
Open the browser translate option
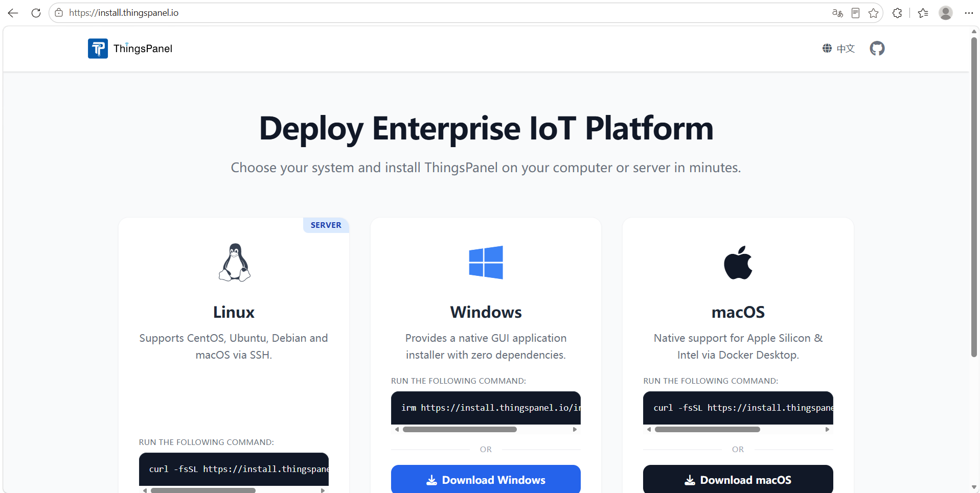point(837,13)
